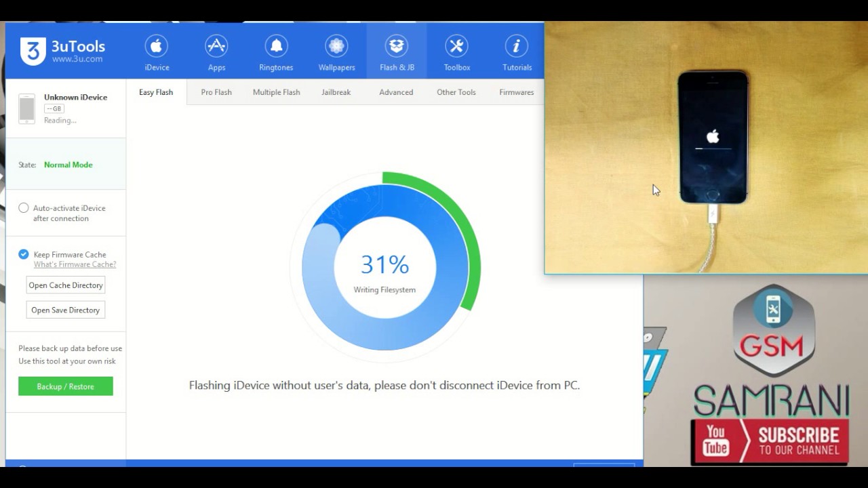This screenshot has height=488, width=868.
Task: Open the Firmwares tab
Action: [x=517, y=92]
